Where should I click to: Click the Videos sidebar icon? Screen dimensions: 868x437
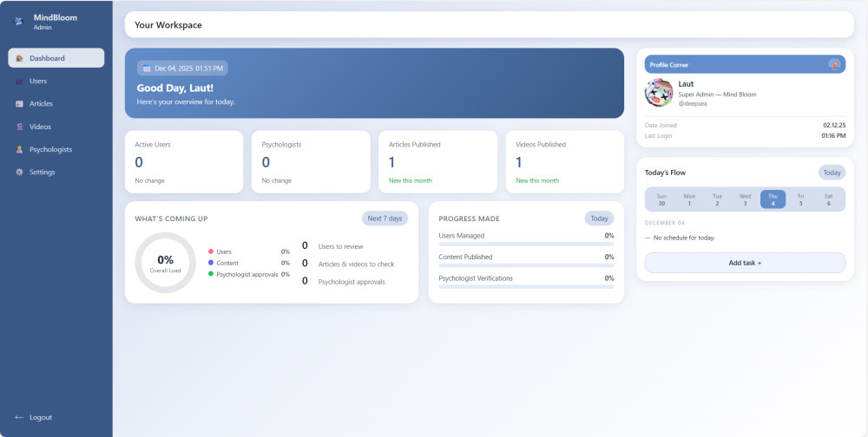coord(20,127)
